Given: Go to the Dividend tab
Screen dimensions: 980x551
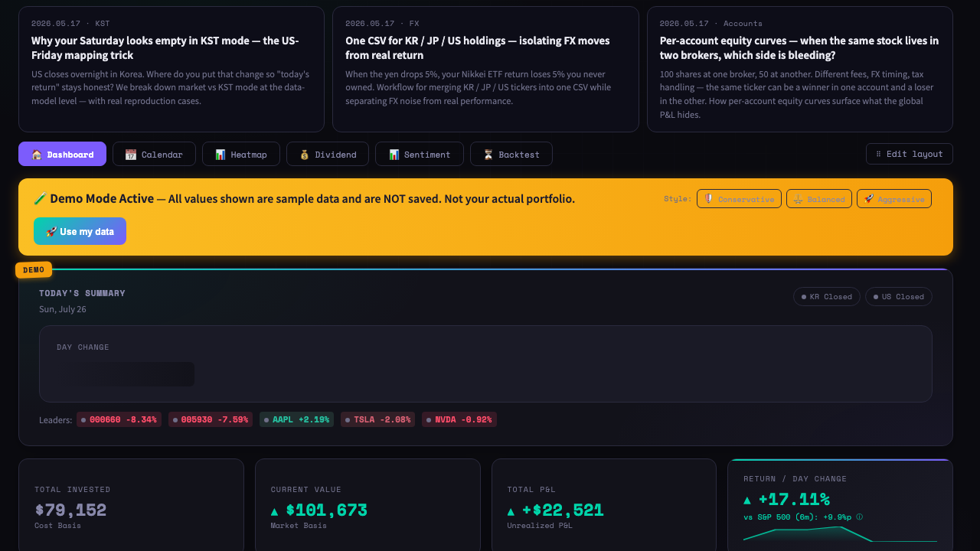Looking at the screenshot, I should (328, 154).
